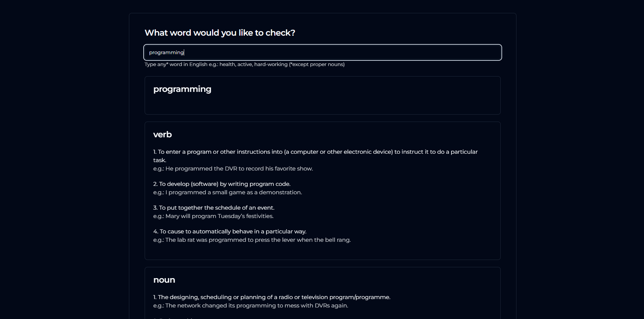Select verb definition 4 about automatic behavior
644x319 pixels.
229,231
